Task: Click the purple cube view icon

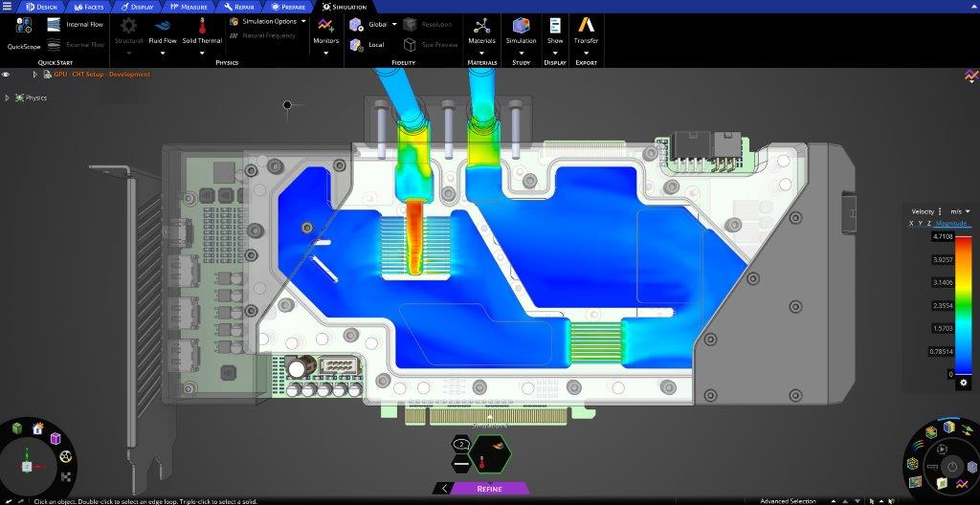Action: tap(55, 438)
